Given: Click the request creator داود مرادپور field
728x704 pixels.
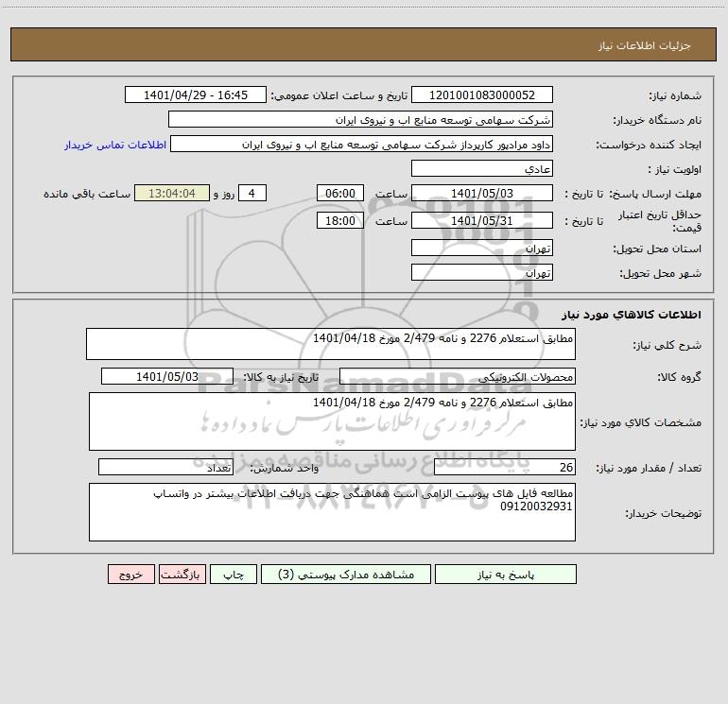Looking at the screenshot, I should coord(362,144).
